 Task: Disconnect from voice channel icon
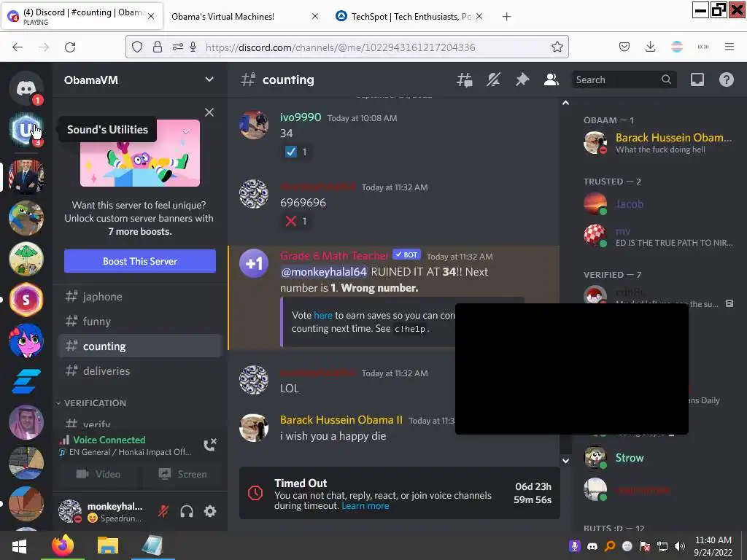coord(210,445)
